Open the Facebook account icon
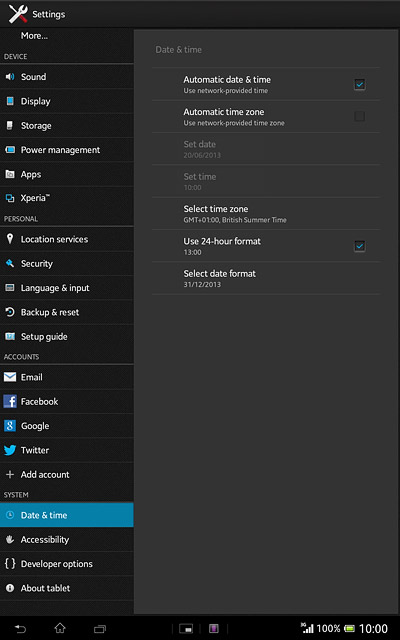The height and width of the screenshot is (640, 400). pos(10,401)
